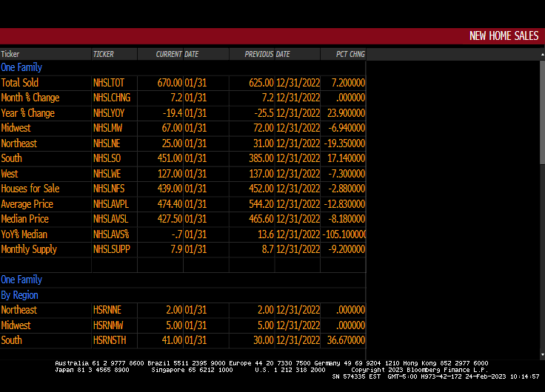Open the Monthly Supply row
Viewport: 545px width, 392px height.
point(29,249)
